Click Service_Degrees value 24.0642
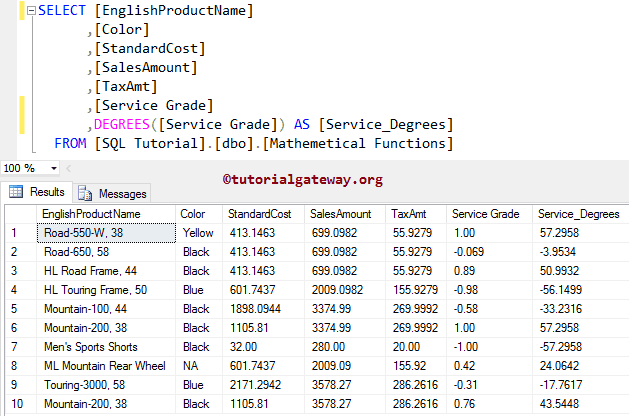 (580, 366)
